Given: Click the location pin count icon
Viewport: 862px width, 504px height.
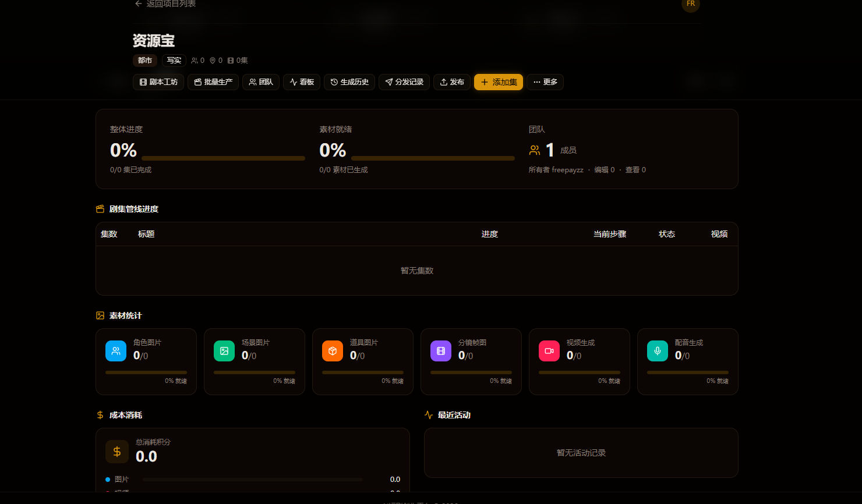Looking at the screenshot, I should click(x=213, y=61).
